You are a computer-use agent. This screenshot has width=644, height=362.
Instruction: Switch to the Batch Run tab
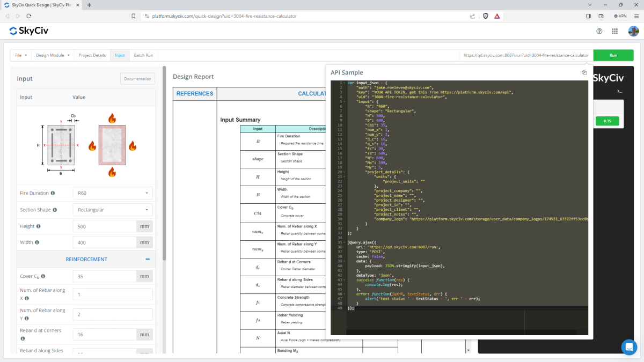[143, 55]
